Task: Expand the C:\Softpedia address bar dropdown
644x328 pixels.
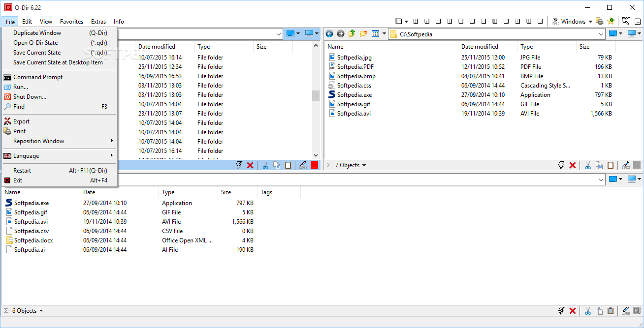Action: point(601,34)
